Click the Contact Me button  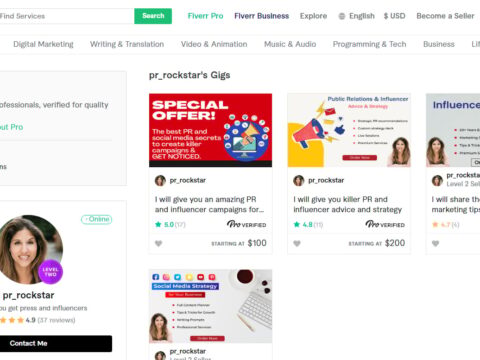pos(54,344)
